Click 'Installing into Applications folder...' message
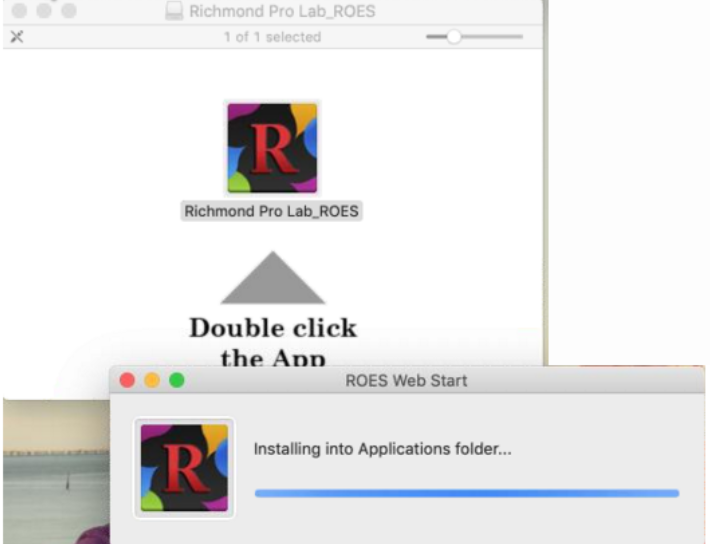This screenshot has height=544, width=710. (382, 450)
